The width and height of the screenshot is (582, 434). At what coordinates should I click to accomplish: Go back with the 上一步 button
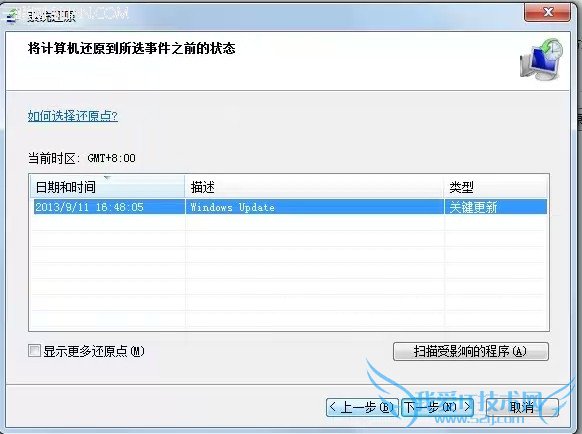362,407
